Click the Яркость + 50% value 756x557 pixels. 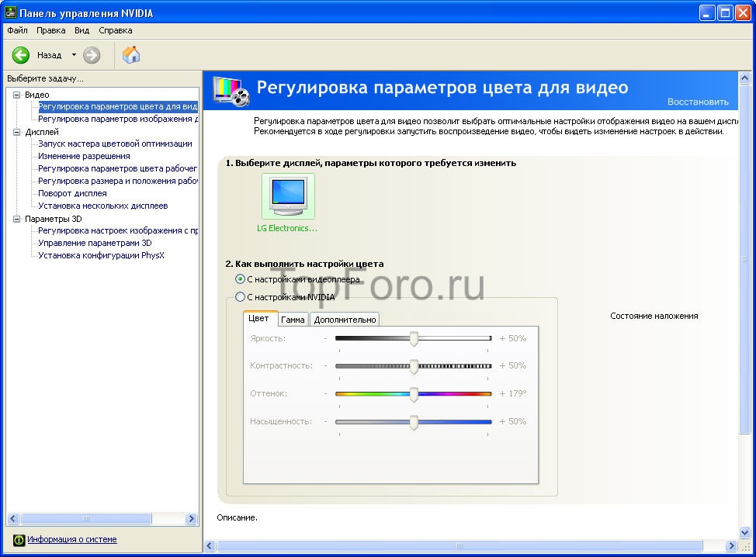pos(512,339)
